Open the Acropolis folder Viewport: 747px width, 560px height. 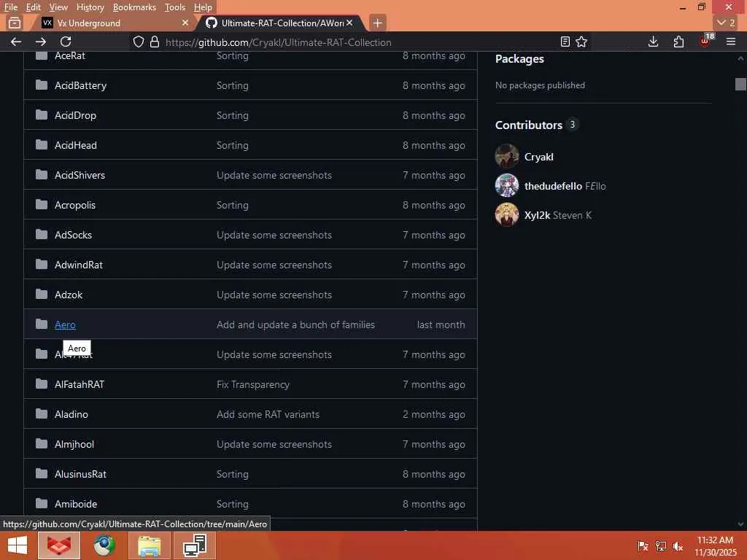point(75,205)
